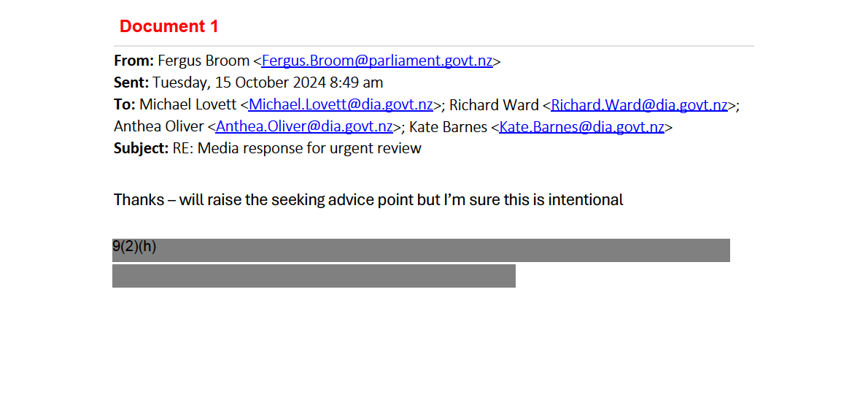This screenshot has width=868, height=411.
Task: Click the "9(2)(h)" redaction label
Action: coord(134,247)
